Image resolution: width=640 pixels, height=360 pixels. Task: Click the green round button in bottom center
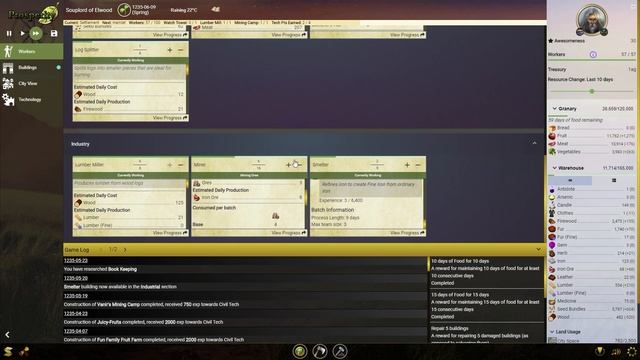[300, 351]
